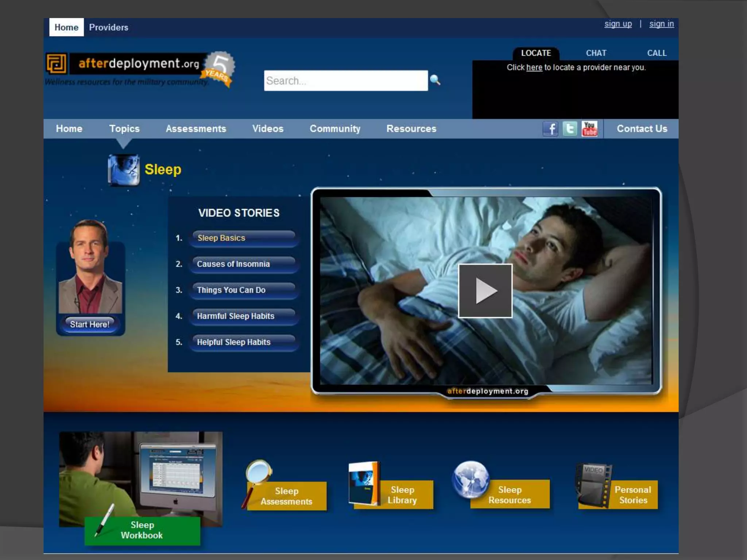The image size is (747, 560).
Task: Open the YouTube channel icon
Action: point(589,129)
